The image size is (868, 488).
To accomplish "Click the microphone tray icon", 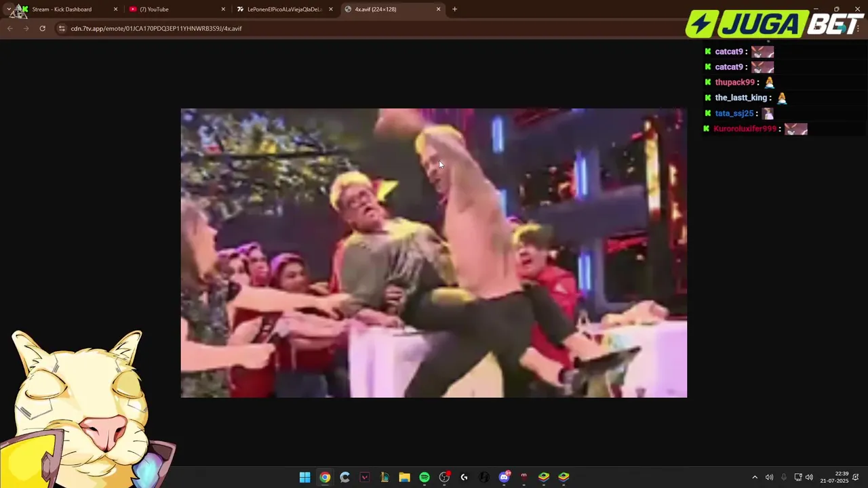I will [x=783, y=477].
